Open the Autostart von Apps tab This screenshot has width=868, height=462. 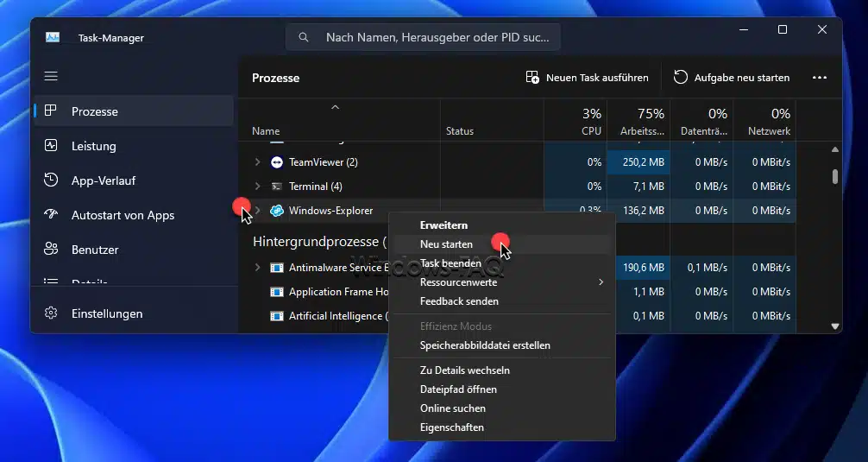[x=134, y=215]
